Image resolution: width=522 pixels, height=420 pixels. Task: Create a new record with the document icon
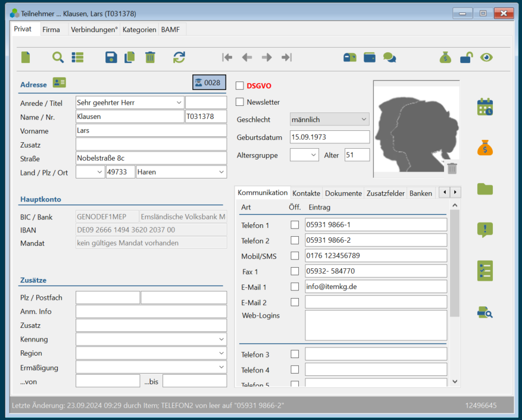(x=26, y=58)
